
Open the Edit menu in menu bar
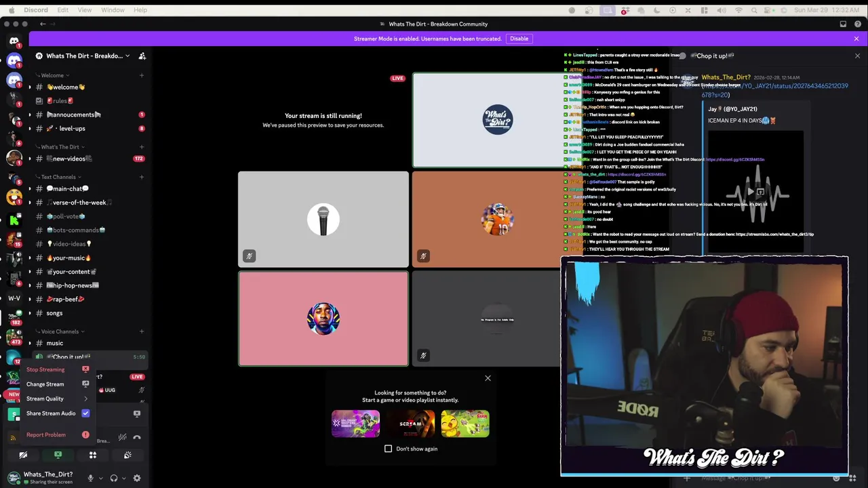(x=62, y=10)
